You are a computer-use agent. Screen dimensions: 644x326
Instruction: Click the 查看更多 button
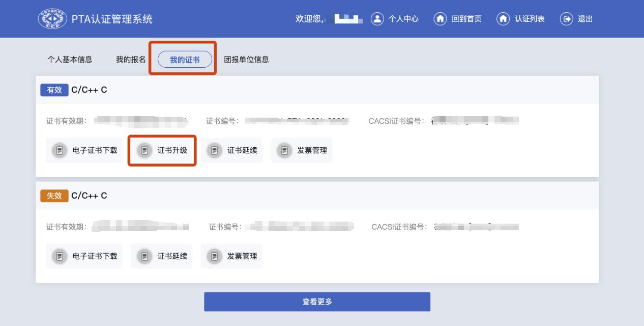click(317, 302)
